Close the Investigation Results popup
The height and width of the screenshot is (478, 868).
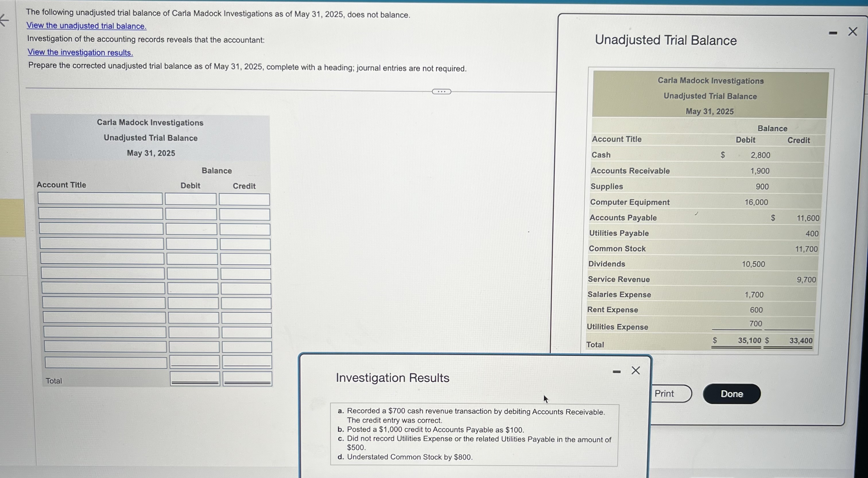pos(635,370)
